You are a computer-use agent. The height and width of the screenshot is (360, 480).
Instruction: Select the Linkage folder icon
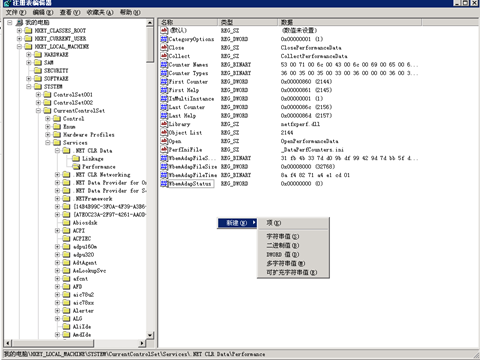76,158
